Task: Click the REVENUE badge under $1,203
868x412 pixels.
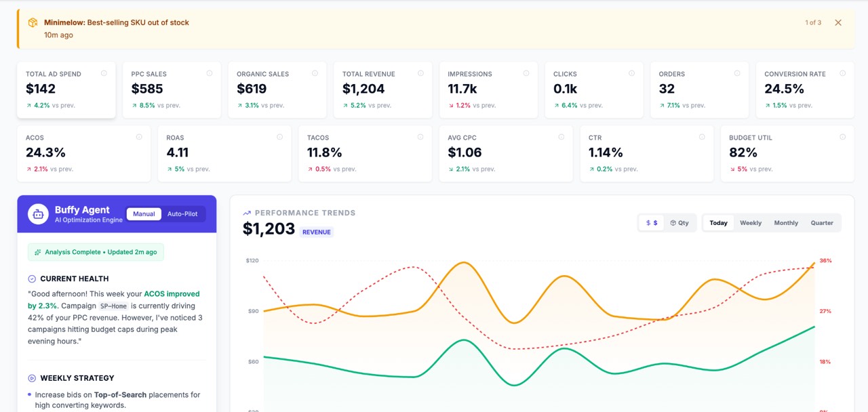Action: 316,231
